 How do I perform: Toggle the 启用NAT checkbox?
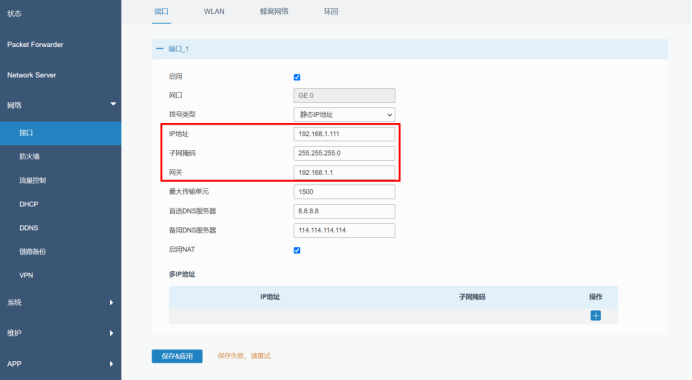tap(297, 250)
